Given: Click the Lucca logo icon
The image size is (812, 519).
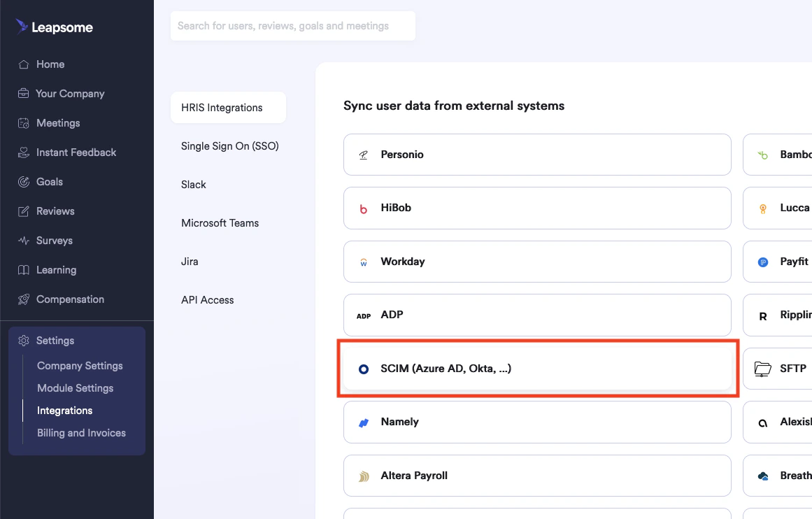Looking at the screenshot, I should [763, 208].
